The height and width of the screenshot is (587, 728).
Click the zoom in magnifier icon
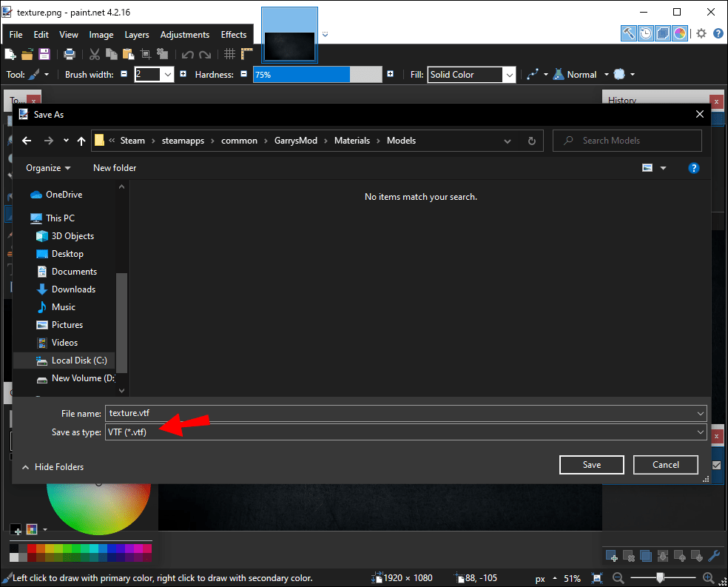coord(708,578)
